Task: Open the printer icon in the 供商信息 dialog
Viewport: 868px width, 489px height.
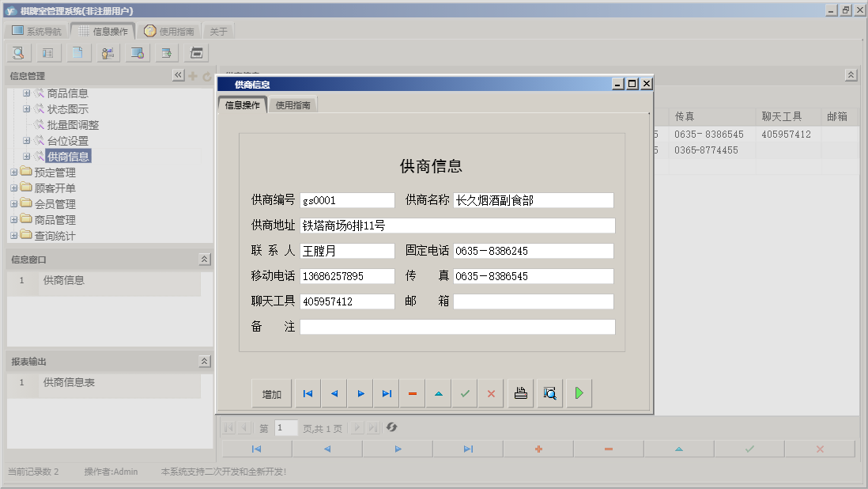Action: coord(519,392)
